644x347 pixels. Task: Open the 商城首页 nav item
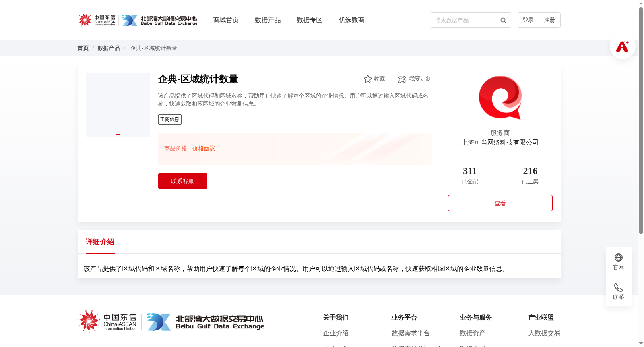coord(226,20)
